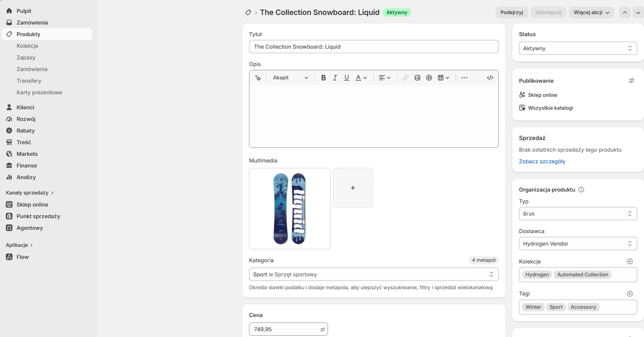Click the Rabaty discount badge icon

click(x=9, y=130)
